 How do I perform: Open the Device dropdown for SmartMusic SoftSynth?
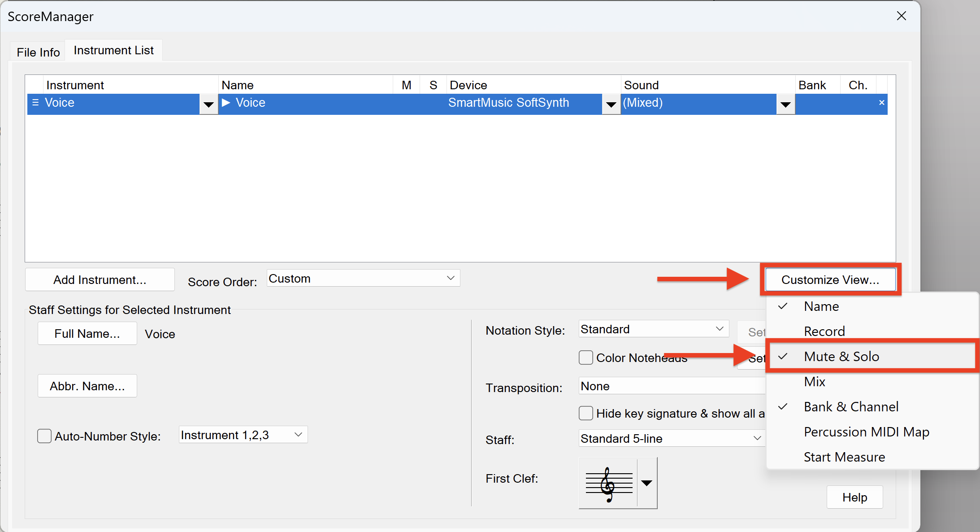click(611, 105)
